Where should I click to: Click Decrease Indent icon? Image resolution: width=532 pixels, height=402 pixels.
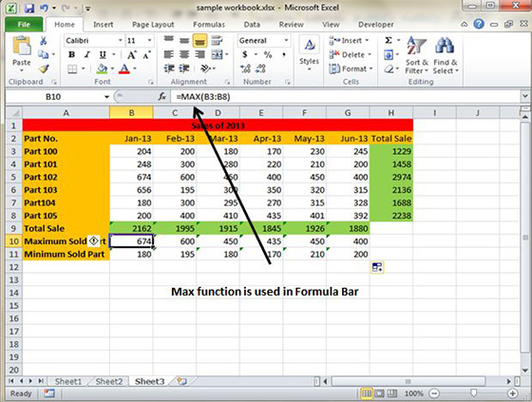pyautogui.click(x=169, y=69)
